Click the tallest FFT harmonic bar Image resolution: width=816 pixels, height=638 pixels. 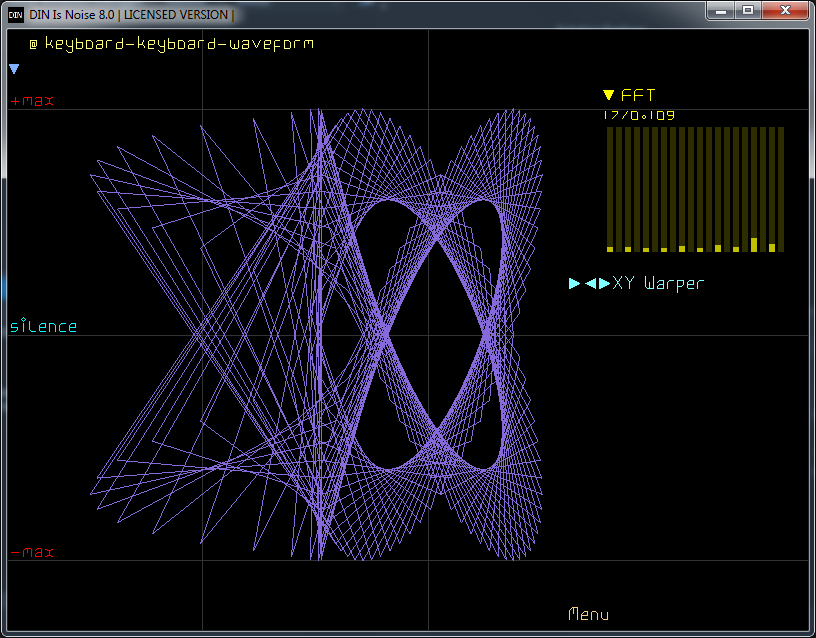tap(754, 244)
